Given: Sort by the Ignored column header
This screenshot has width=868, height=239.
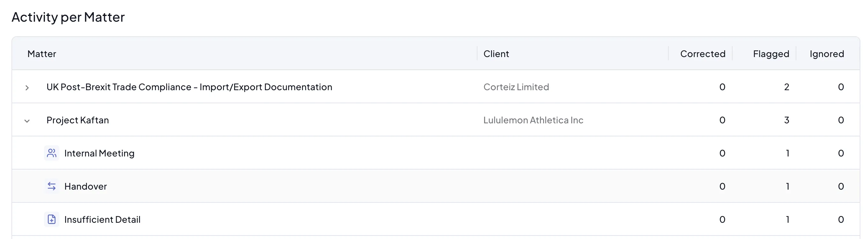Looking at the screenshot, I should [827, 54].
